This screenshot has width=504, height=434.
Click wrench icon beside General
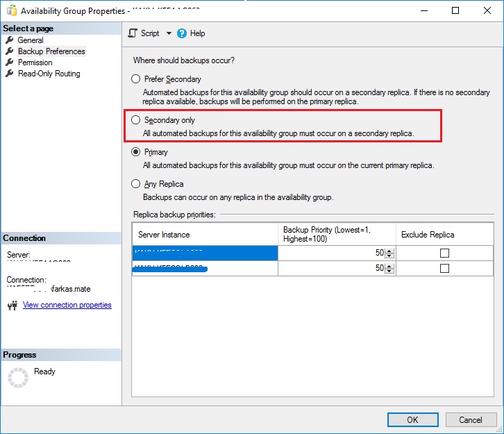pos(10,40)
